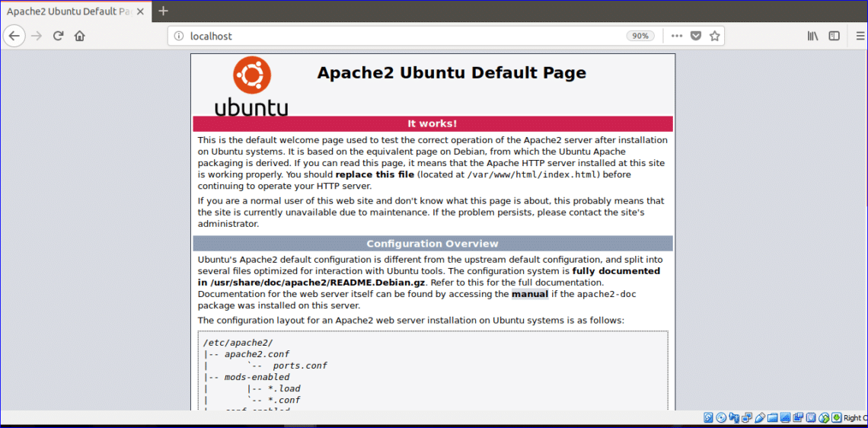868x428 pixels.
Task: Click the "apache2.conf" tree line
Action: pyautogui.click(x=257, y=354)
